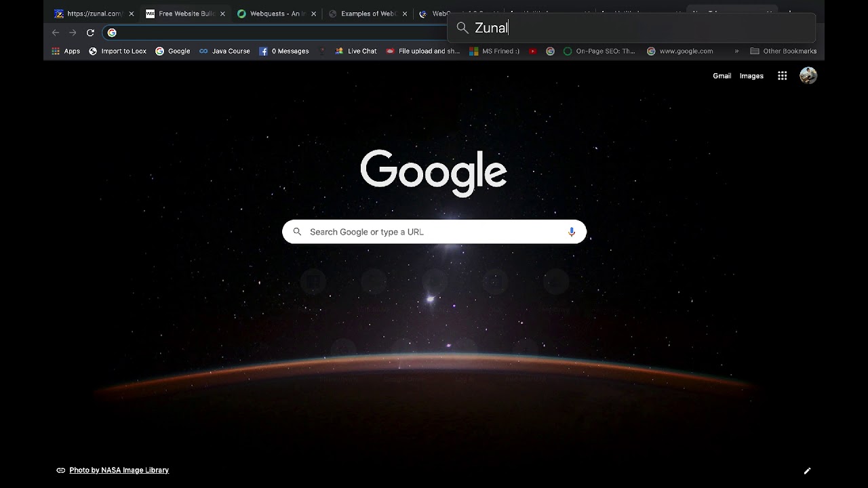
Task: Close the Examples of WebQ... tab
Action: click(x=405, y=14)
